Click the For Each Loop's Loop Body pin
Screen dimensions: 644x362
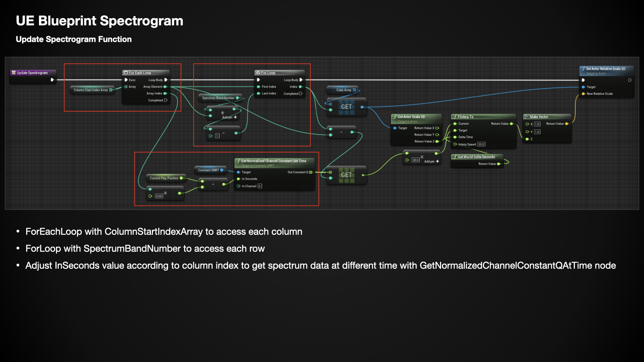pyautogui.click(x=166, y=80)
